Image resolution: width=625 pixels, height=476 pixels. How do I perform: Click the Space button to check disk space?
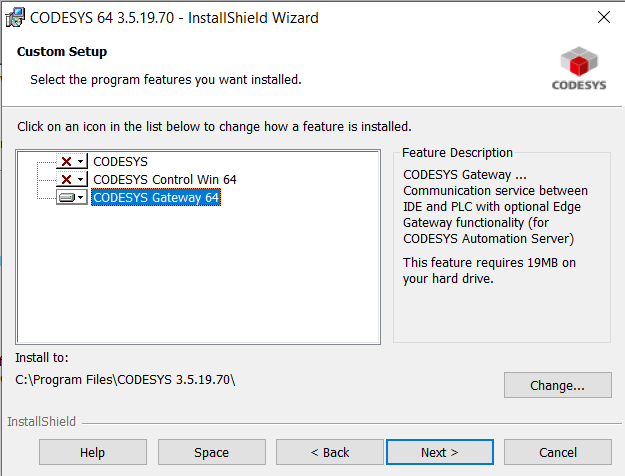tap(211, 452)
